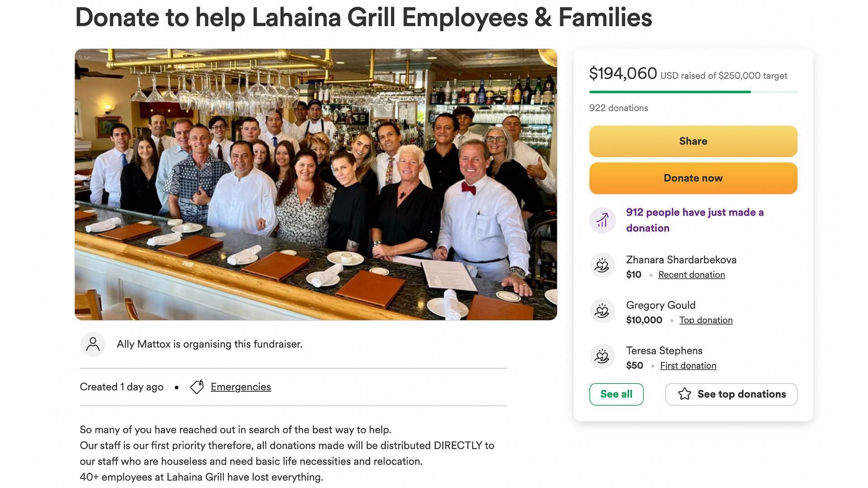Click the organiser profile avatar icon
Screen dimensions: 868x488
click(93, 344)
